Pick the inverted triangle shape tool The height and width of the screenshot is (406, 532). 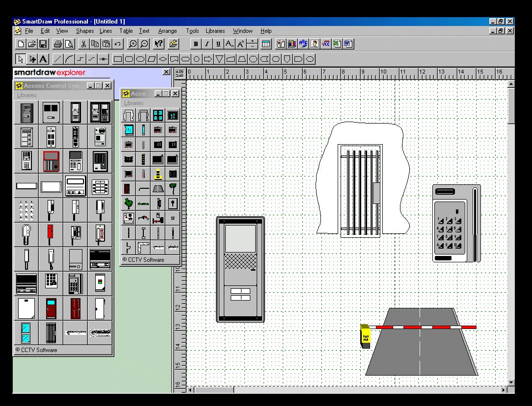click(x=219, y=59)
